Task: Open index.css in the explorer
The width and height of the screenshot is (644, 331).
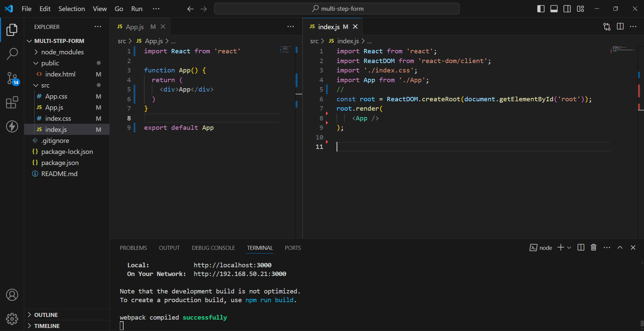Action: (x=67, y=118)
